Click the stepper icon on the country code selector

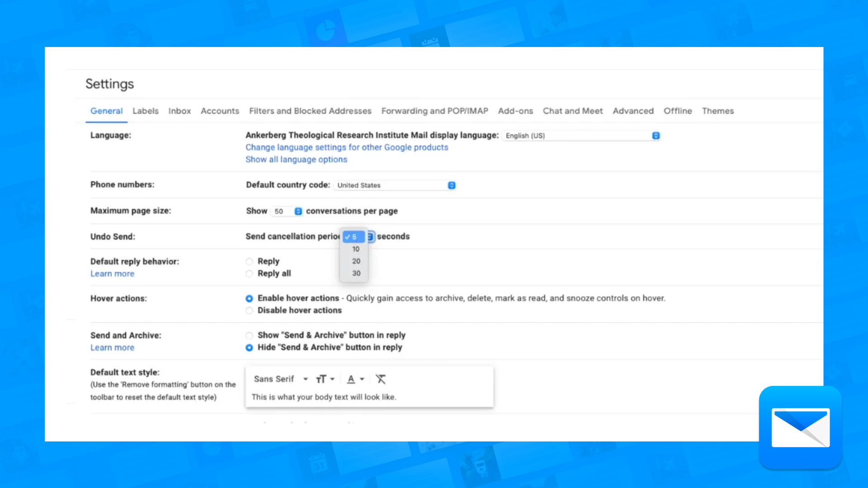click(x=452, y=185)
